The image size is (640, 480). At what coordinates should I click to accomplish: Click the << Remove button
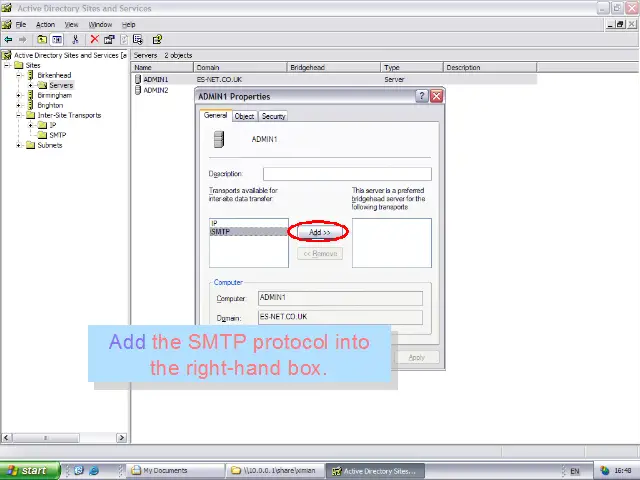coord(320,253)
